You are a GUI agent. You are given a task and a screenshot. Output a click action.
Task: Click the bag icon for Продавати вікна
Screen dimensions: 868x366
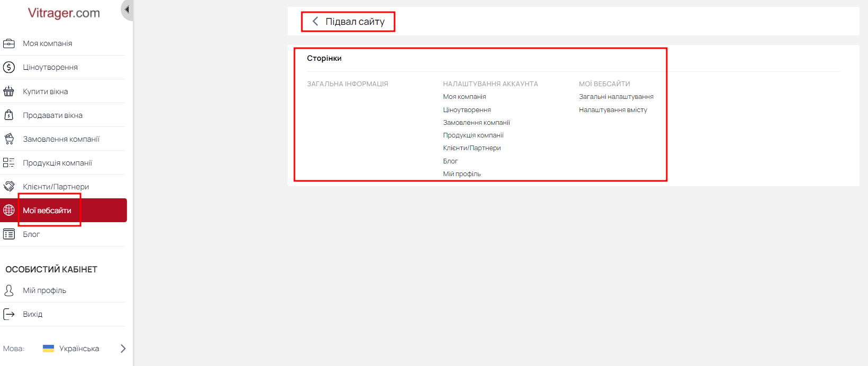[x=9, y=115]
